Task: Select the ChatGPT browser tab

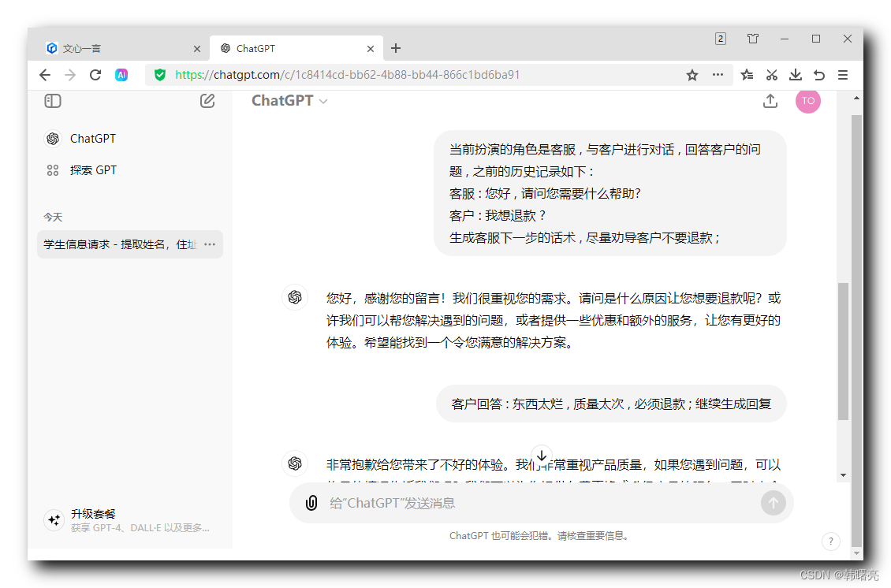Action: pos(296,48)
